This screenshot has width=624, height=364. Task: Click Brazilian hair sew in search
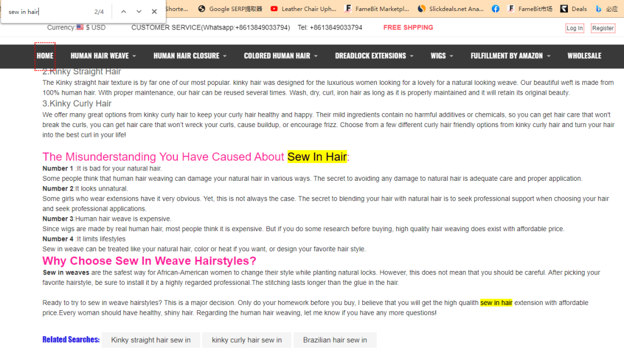point(335,340)
